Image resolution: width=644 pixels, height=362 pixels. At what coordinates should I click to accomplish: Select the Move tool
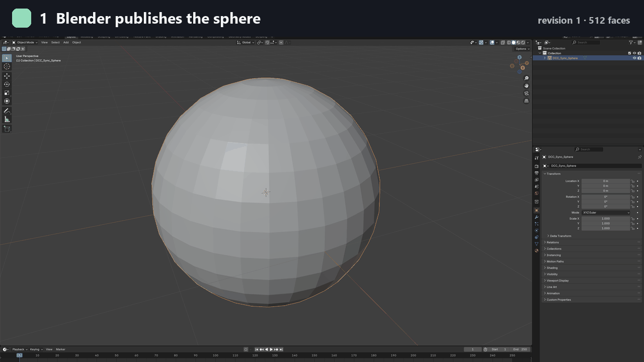7,76
